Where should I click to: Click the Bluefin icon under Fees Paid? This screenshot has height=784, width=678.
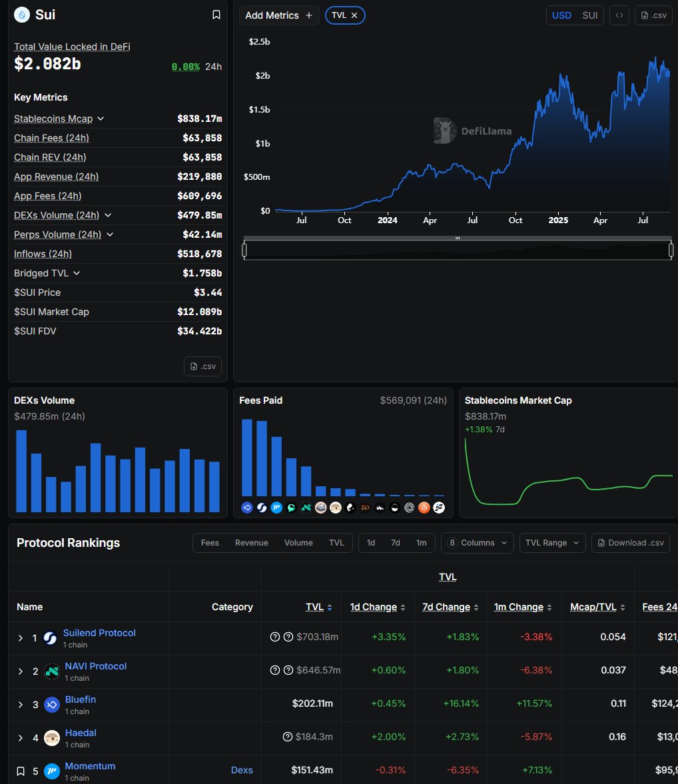[x=247, y=508]
